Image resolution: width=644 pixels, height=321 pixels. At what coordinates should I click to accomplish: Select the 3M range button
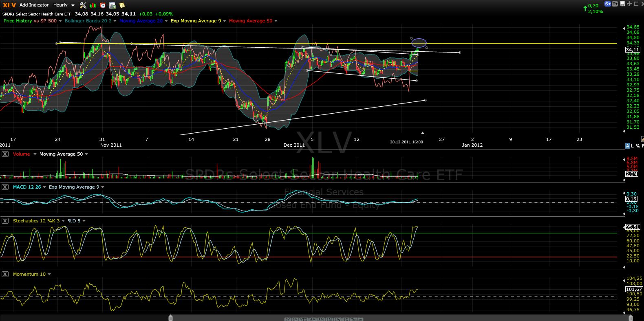click(x=321, y=319)
